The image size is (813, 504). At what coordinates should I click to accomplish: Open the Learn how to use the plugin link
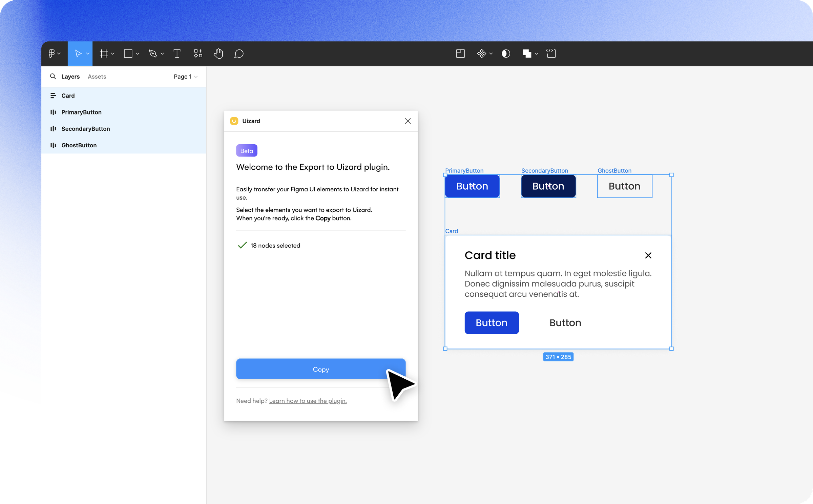pyautogui.click(x=308, y=401)
